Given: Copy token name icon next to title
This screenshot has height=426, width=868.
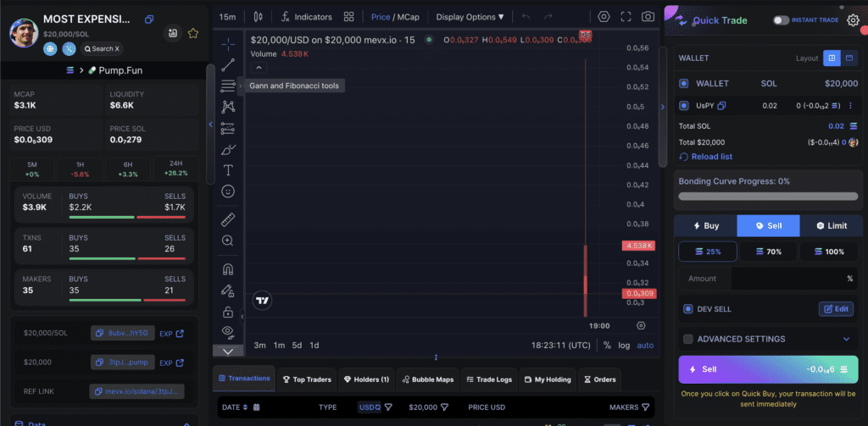Looking at the screenshot, I should [x=149, y=19].
